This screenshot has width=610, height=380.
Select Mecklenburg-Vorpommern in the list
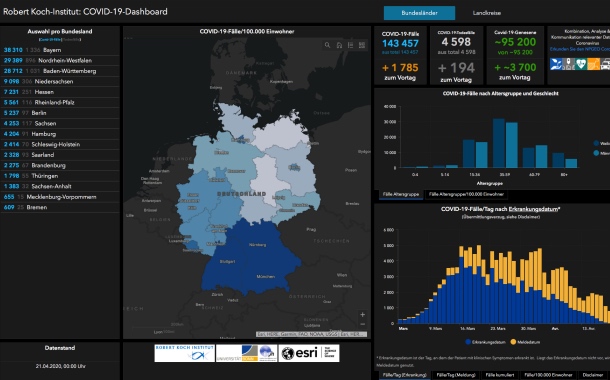click(60, 197)
